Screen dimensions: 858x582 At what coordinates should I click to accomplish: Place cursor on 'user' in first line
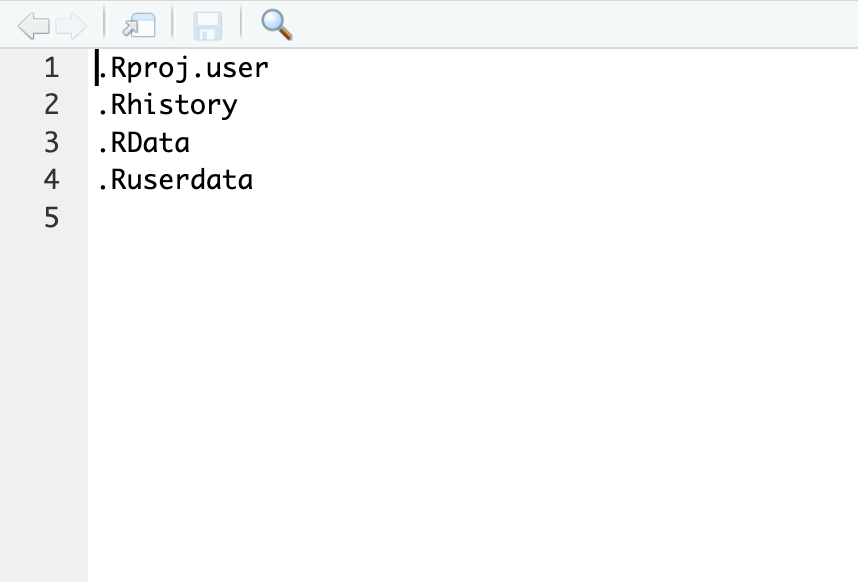pyautogui.click(x=237, y=69)
